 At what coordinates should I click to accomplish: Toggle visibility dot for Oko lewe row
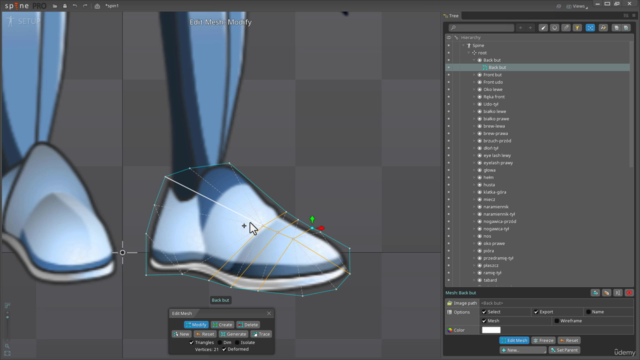(x=449, y=89)
